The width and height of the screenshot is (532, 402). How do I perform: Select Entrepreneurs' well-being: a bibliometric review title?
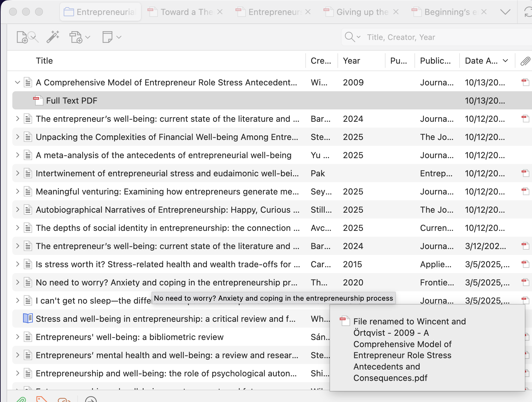pyautogui.click(x=130, y=337)
